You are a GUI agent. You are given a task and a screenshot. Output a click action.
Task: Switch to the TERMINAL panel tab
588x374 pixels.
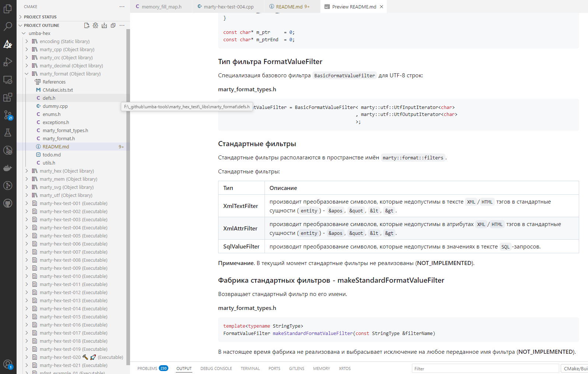[250, 368]
